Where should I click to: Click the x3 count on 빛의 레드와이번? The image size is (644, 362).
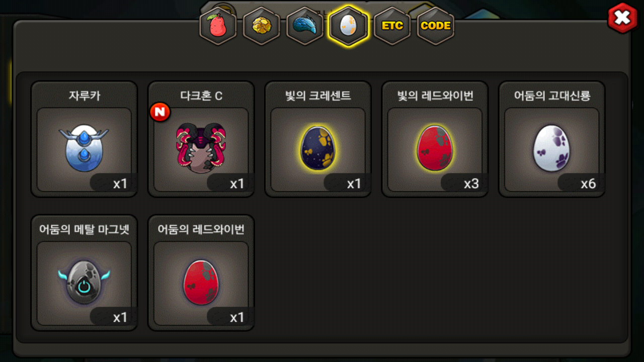471,184
